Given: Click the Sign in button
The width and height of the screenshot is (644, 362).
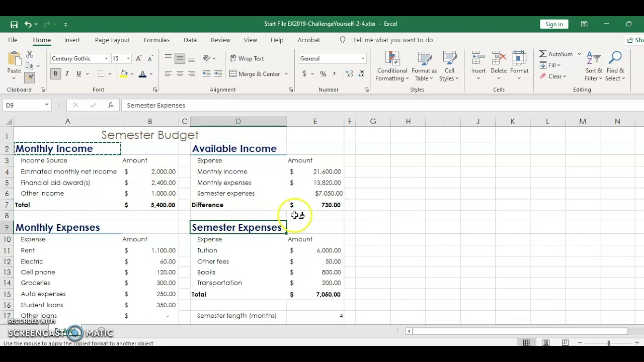Looking at the screenshot, I should coord(554,24).
